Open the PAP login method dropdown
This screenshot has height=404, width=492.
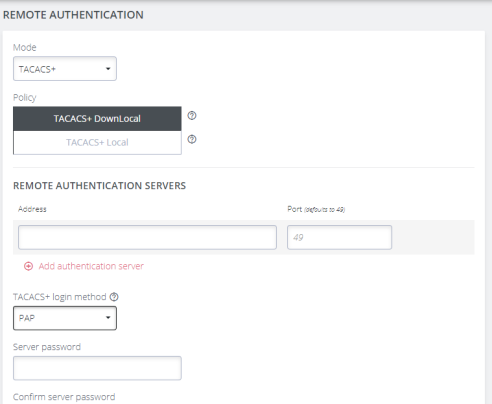pyautogui.click(x=65, y=318)
